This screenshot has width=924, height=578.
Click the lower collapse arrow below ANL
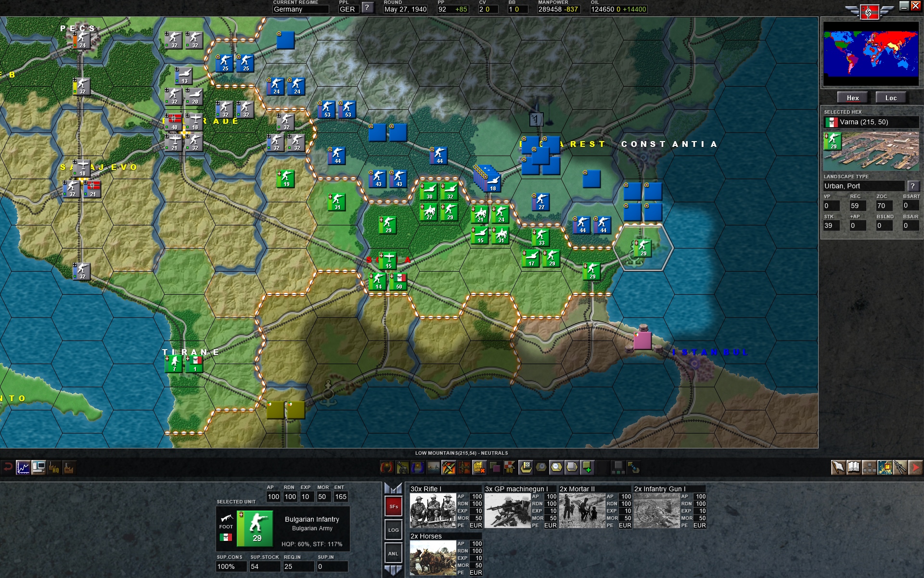393,571
